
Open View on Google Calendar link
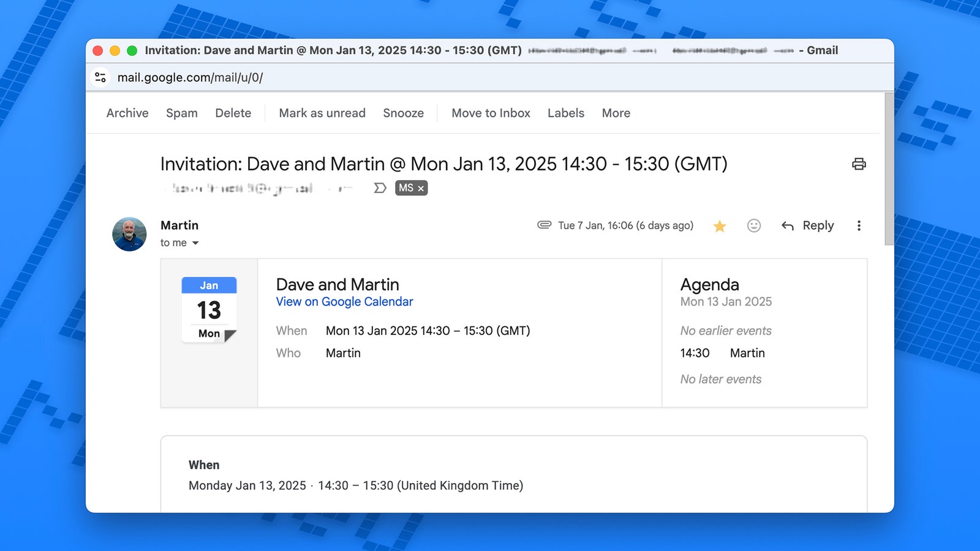[x=344, y=302]
